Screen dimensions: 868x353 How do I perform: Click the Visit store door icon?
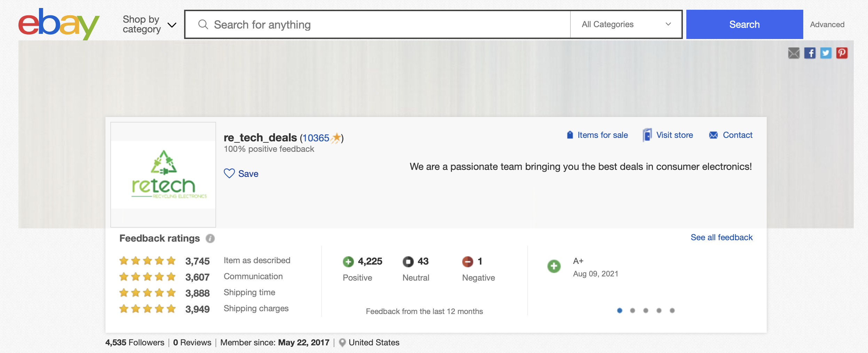tap(647, 135)
